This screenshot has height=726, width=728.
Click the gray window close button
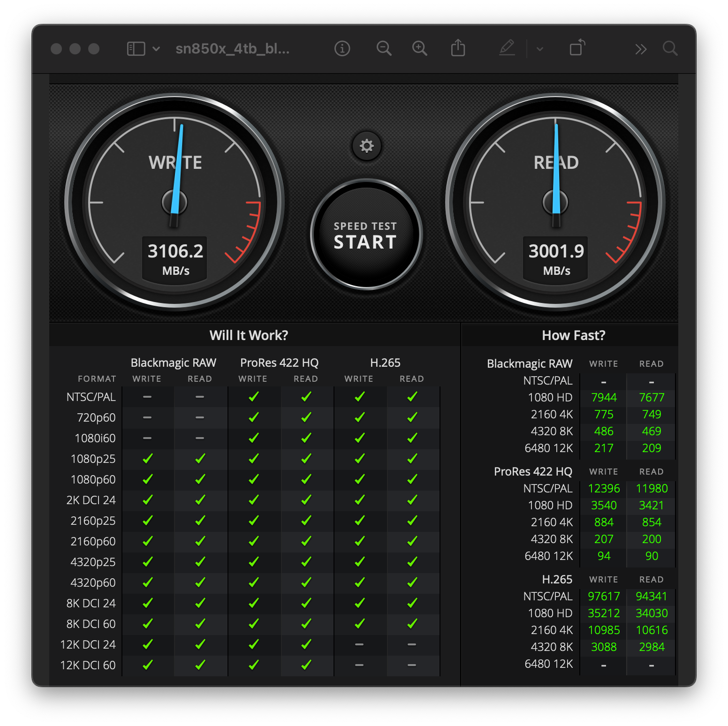[x=56, y=49]
